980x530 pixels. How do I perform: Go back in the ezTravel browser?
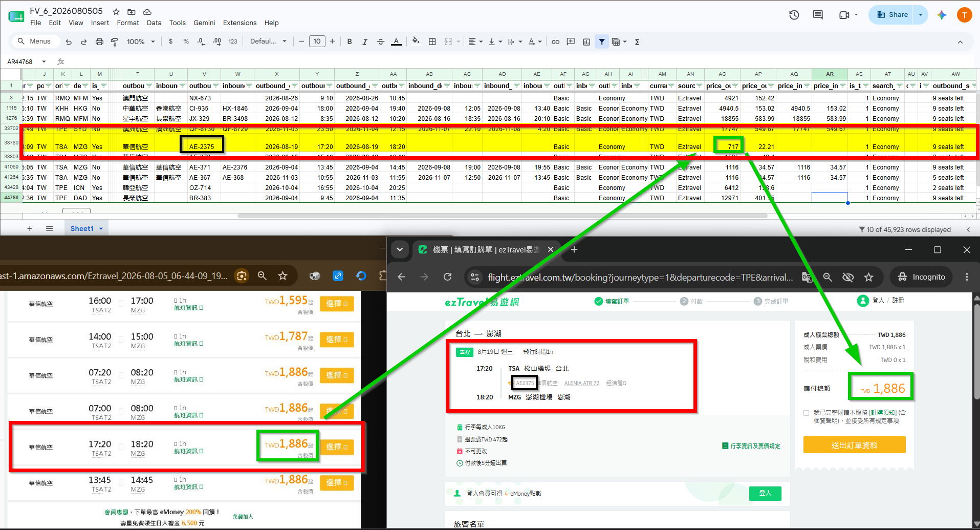(x=402, y=277)
